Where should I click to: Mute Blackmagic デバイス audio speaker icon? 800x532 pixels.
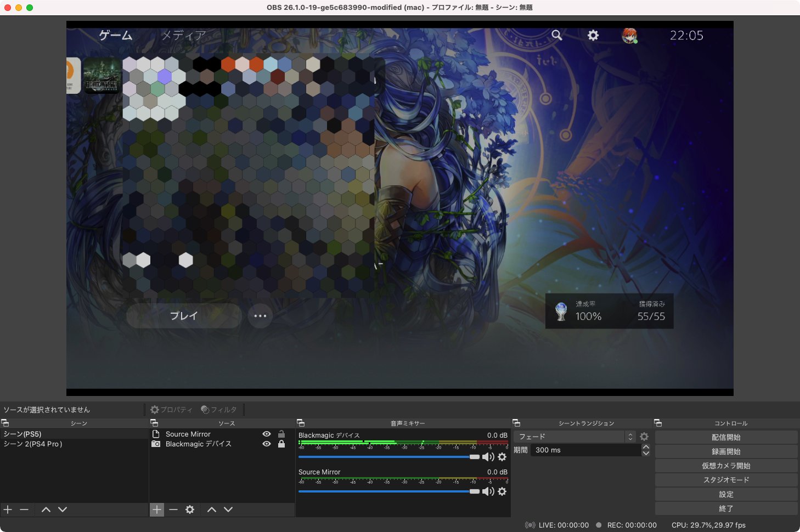[x=488, y=457]
